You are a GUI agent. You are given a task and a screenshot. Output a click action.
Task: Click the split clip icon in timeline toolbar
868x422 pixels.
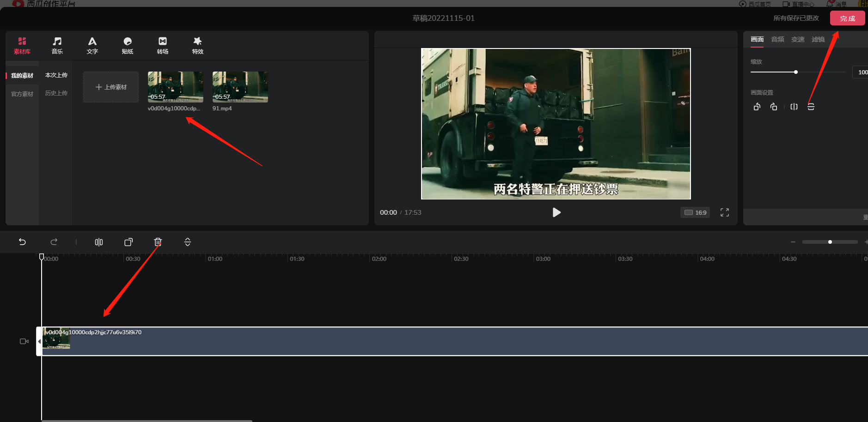[x=98, y=242]
